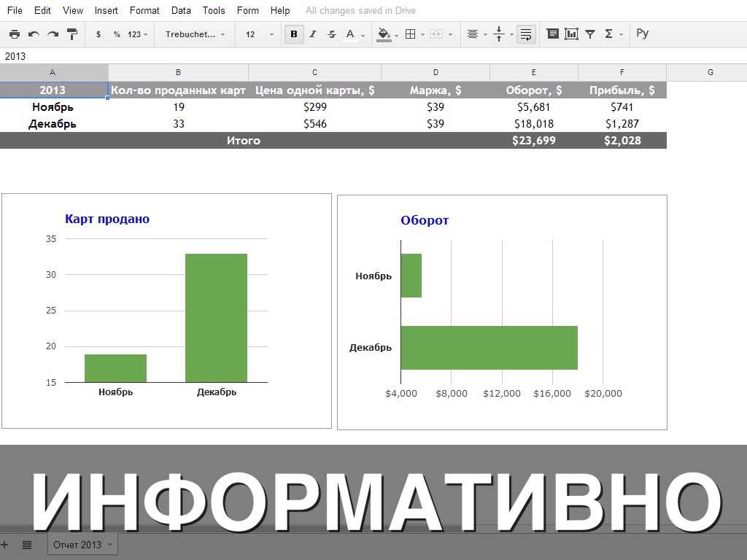Click the add sheet plus button

pos(5,545)
